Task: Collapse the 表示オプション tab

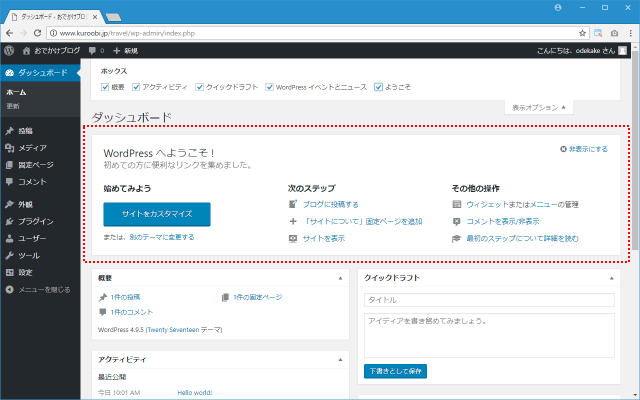Action: click(539, 106)
